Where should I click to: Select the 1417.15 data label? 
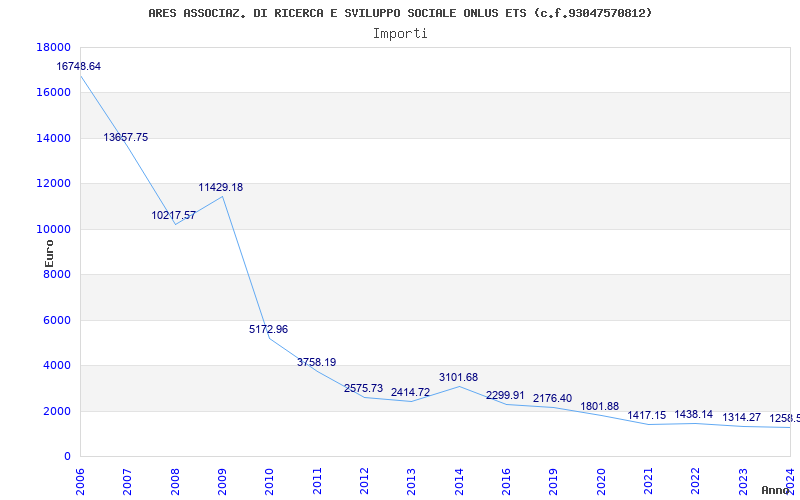[x=646, y=415]
